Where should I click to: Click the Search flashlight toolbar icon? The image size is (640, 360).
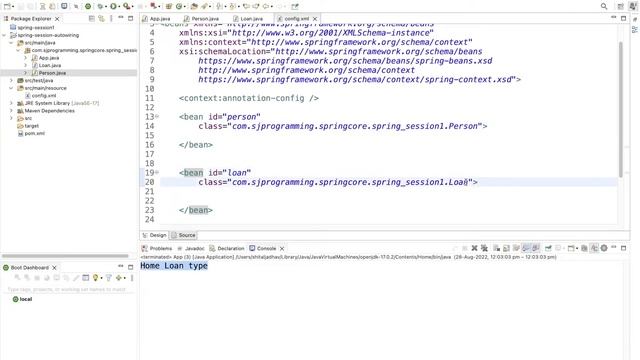pos(204,6)
